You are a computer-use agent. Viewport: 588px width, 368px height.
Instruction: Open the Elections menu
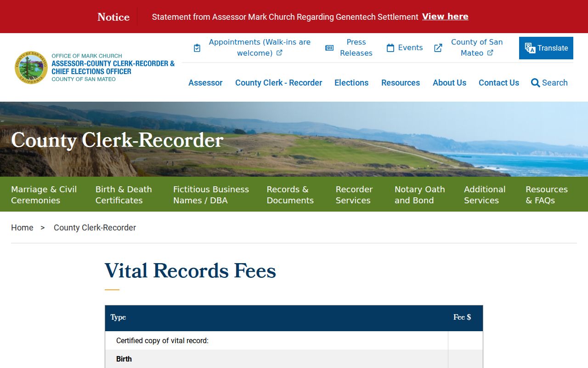351,83
